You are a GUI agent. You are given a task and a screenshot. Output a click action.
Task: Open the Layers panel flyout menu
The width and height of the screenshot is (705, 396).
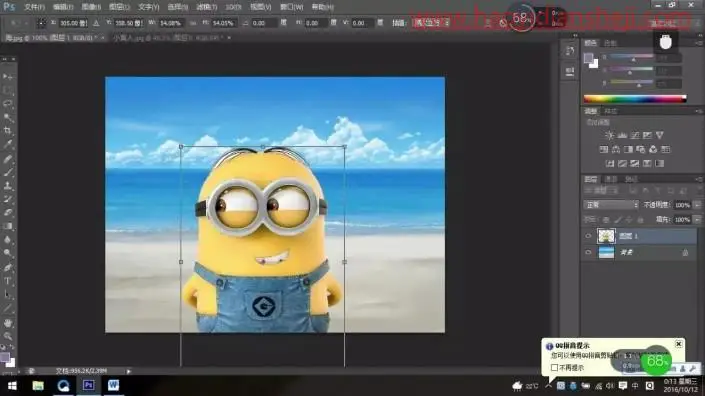(x=699, y=179)
